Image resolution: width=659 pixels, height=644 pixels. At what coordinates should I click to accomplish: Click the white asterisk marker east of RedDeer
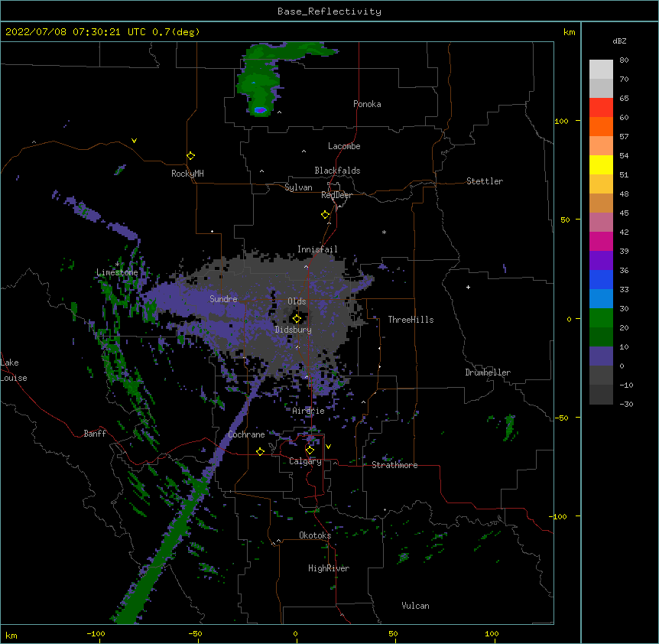(x=384, y=232)
